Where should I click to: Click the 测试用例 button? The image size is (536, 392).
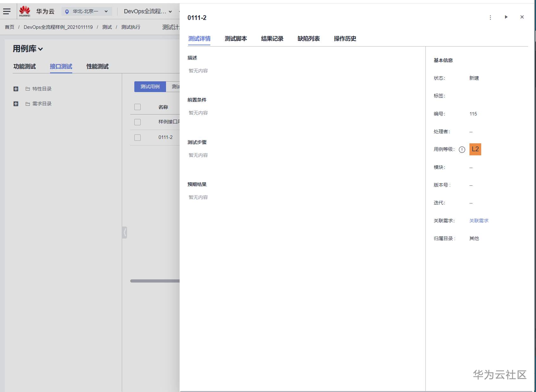(x=150, y=87)
